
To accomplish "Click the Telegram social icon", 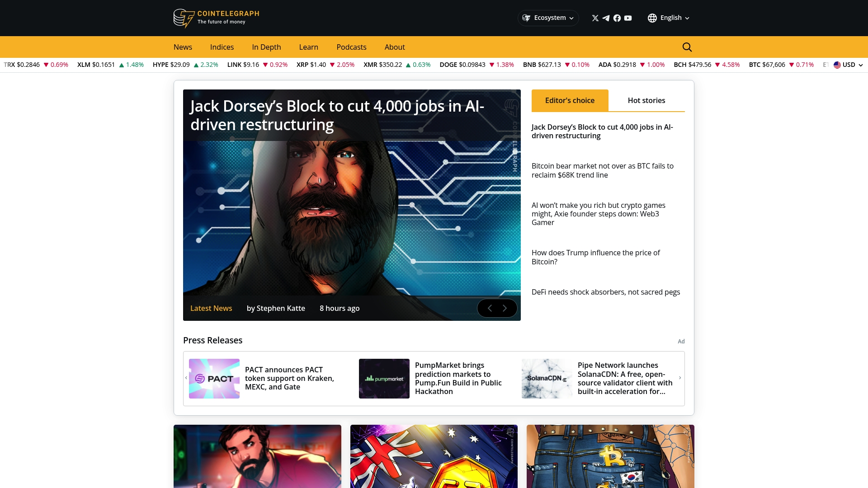I will (x=606, y=18).
